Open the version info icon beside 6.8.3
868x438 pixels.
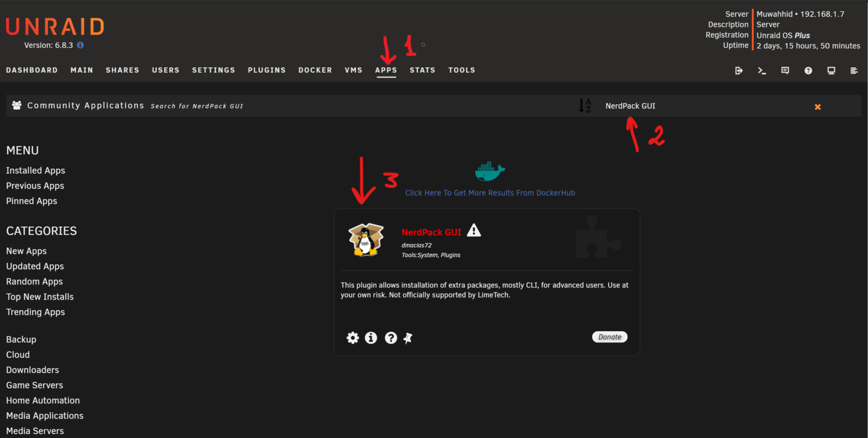pos(80,45)
